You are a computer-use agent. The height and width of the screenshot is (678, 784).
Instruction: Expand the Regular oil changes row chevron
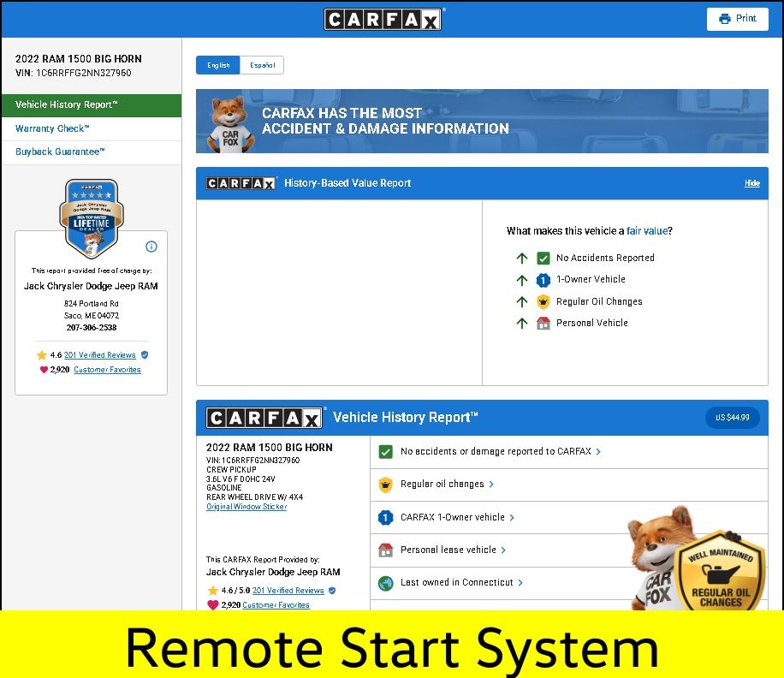coord(491,485)
